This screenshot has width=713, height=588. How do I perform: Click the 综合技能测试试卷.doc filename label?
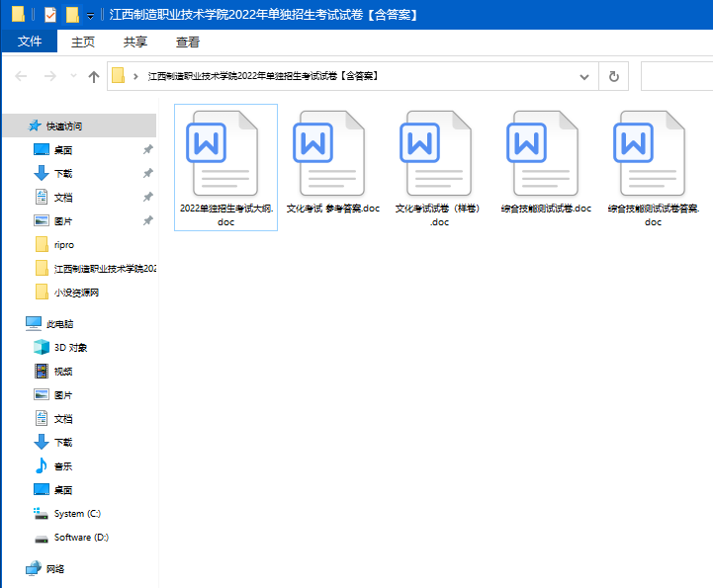pyautogui.click(x=546, y=209)
